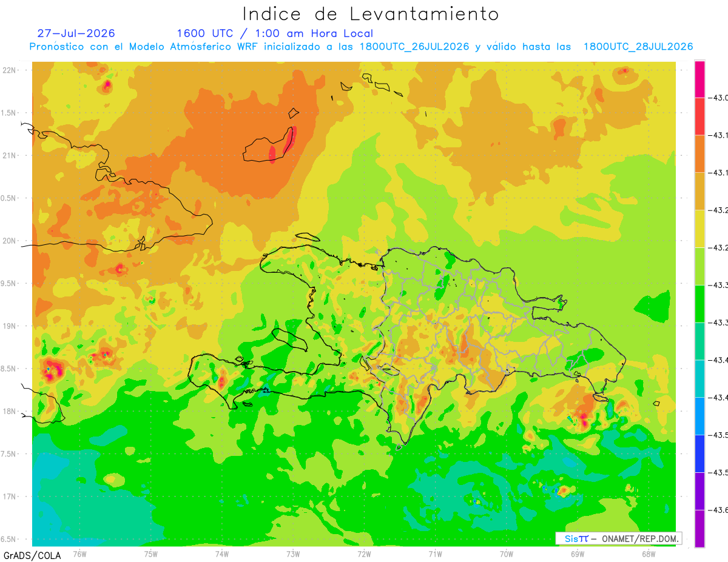Click the 76W longitude axis label
The width and height of the screenshot is (728, 562).
click(x=79, y=554)
